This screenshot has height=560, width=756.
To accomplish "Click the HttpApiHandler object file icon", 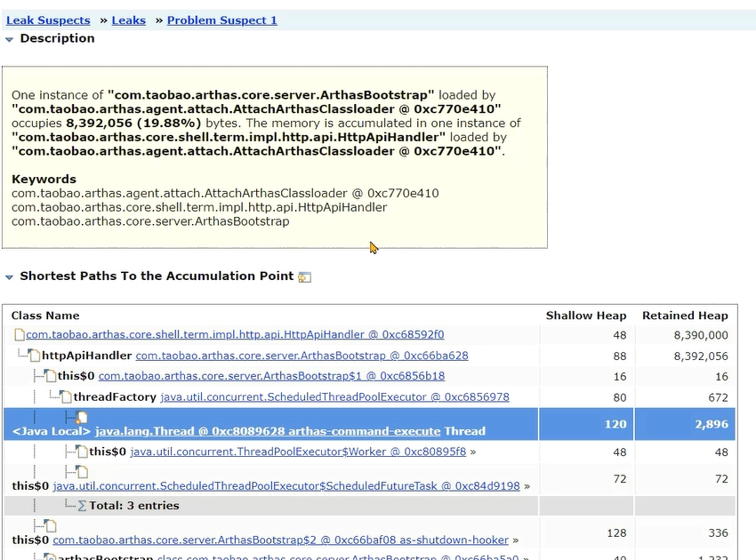I will click(x=20, y=334).
